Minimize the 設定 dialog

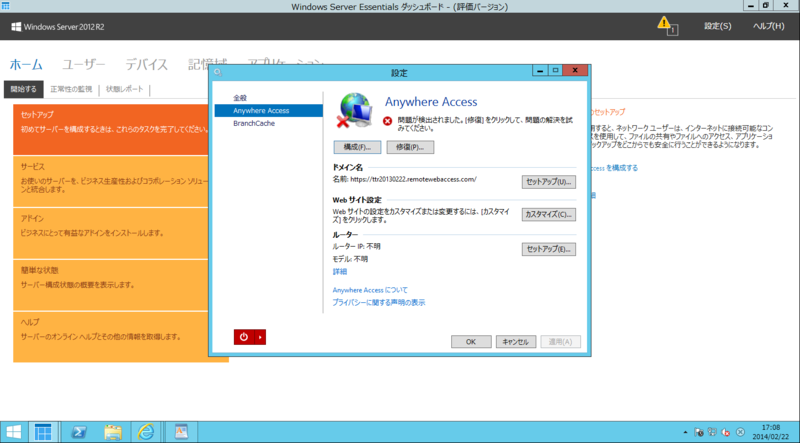(x=541, y=70)
